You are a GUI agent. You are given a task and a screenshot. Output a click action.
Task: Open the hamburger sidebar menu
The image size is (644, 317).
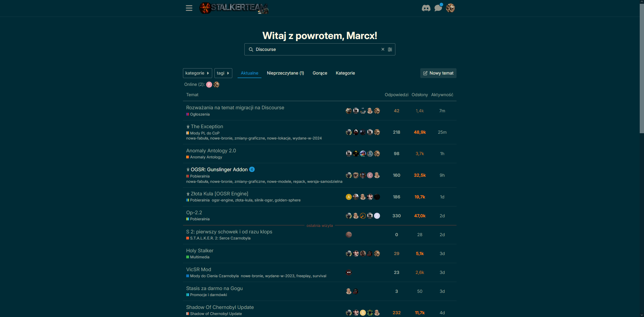(x=189, y=8)
